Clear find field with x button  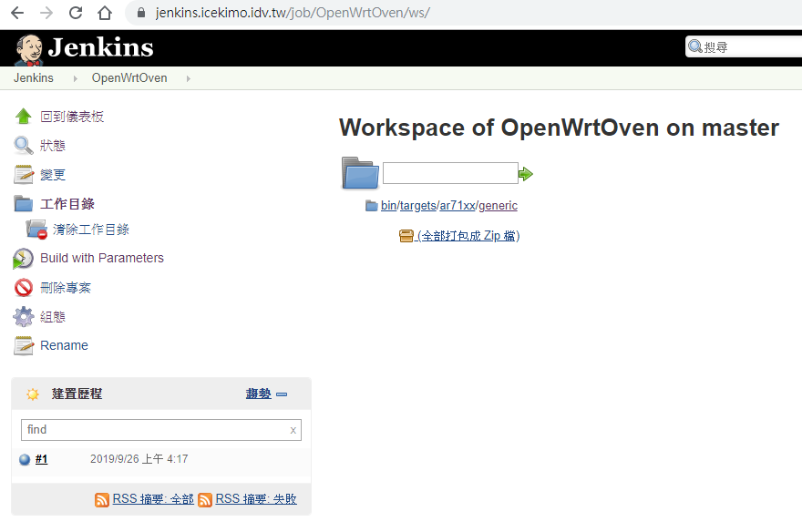click(293, 430)
